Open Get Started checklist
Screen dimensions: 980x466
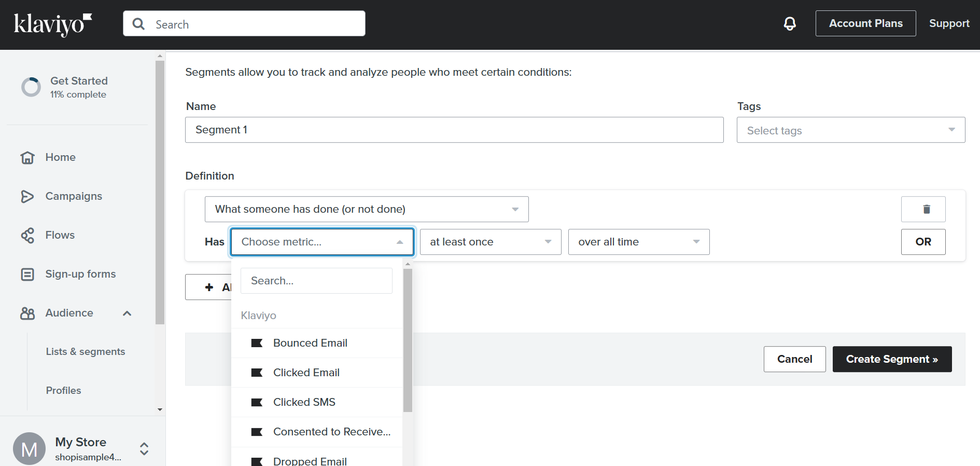79,87
